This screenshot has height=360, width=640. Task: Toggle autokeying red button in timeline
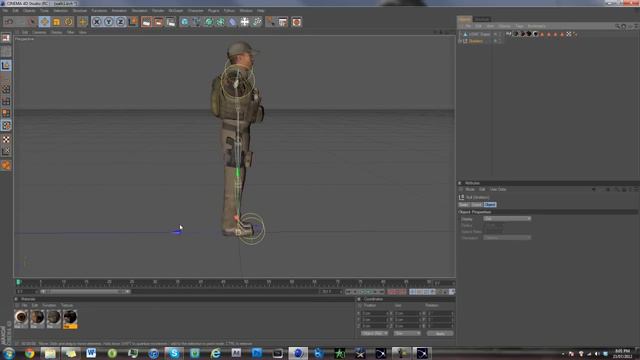[x=397, y=291]
